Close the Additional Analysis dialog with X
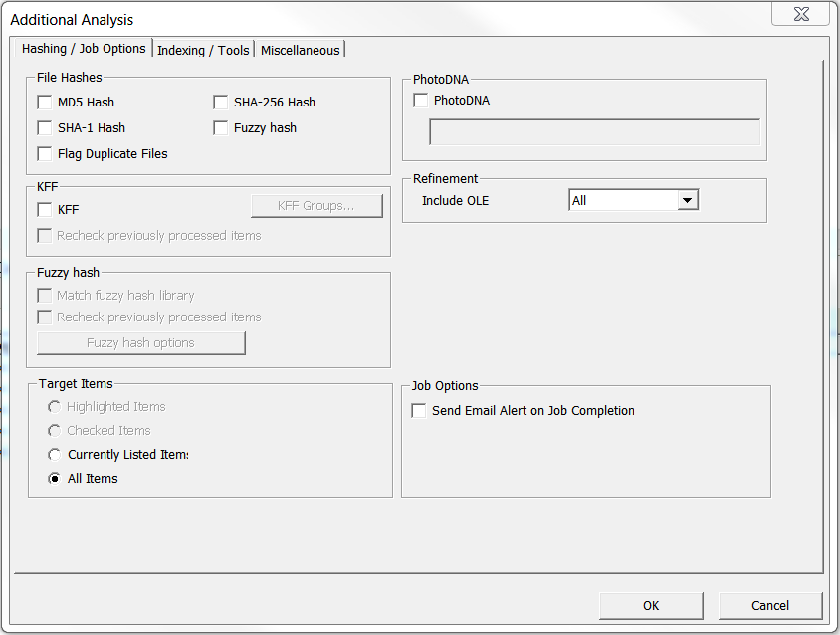840x635 pixels. 801,15
